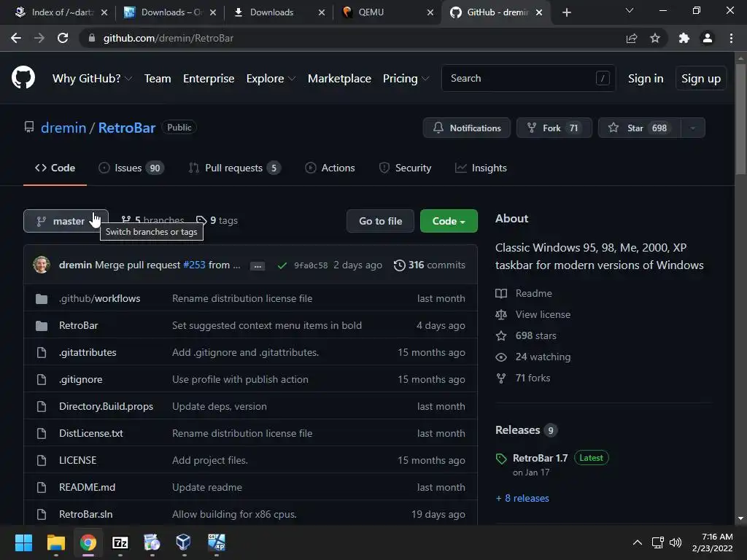747x560 pixels.
Task: Open 7-Zip from the taskbar
Action: pos(120,542)
